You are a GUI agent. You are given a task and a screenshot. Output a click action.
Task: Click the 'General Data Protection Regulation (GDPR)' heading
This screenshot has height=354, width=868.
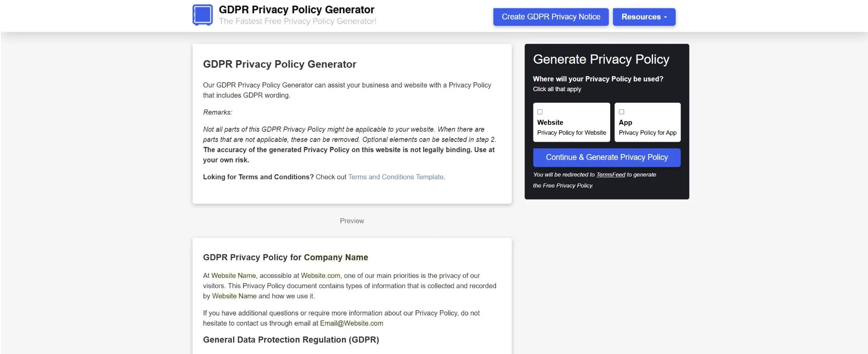click(291, 340)
